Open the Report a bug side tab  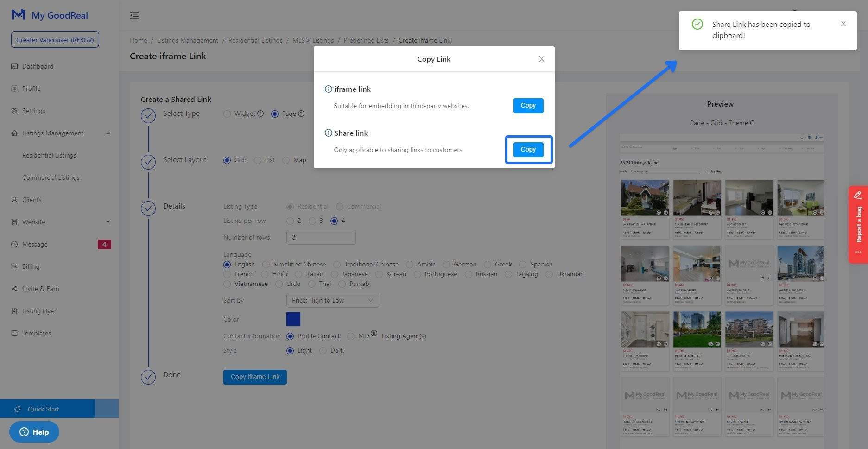point(858,224)
